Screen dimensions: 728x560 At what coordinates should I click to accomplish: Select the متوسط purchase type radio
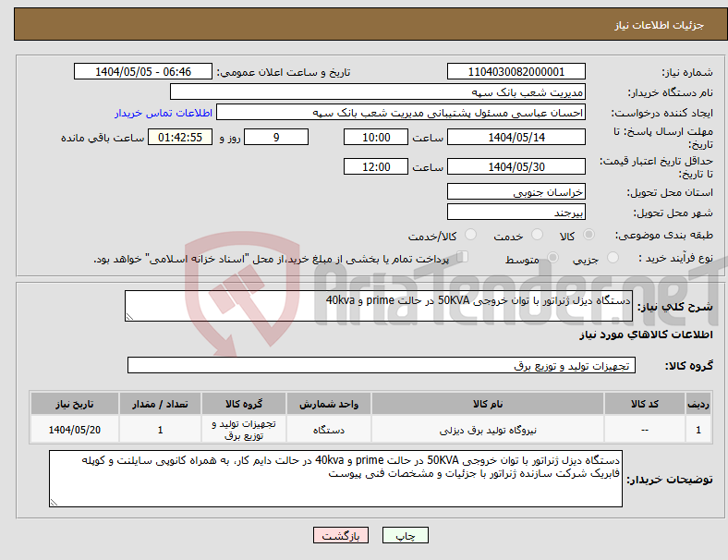pyautogui.click(x=553, y=257)
